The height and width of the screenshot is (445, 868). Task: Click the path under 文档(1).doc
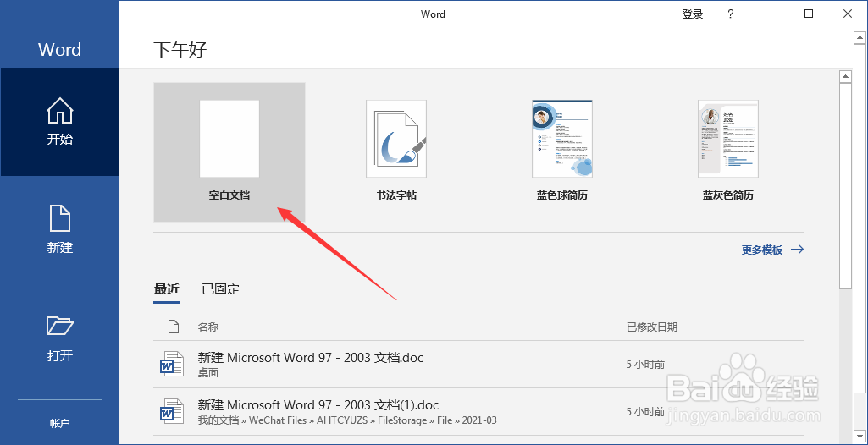tap(347, 420)
